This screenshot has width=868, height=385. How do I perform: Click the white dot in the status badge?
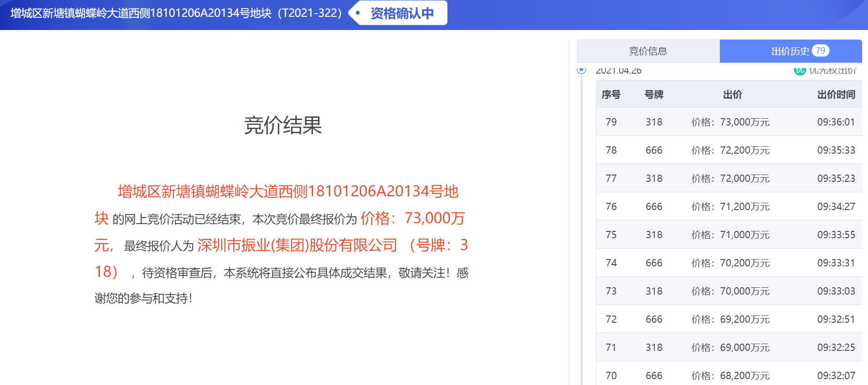coord(358,13)
